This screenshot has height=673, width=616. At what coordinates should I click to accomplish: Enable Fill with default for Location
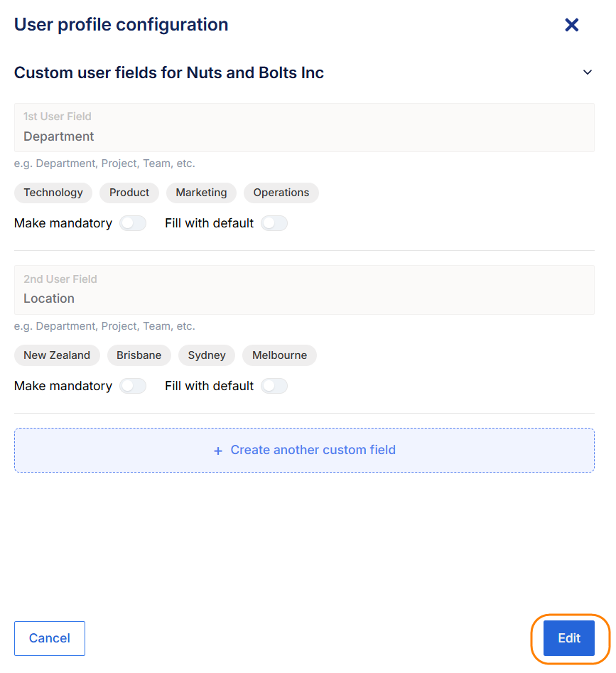click(274, 386)
